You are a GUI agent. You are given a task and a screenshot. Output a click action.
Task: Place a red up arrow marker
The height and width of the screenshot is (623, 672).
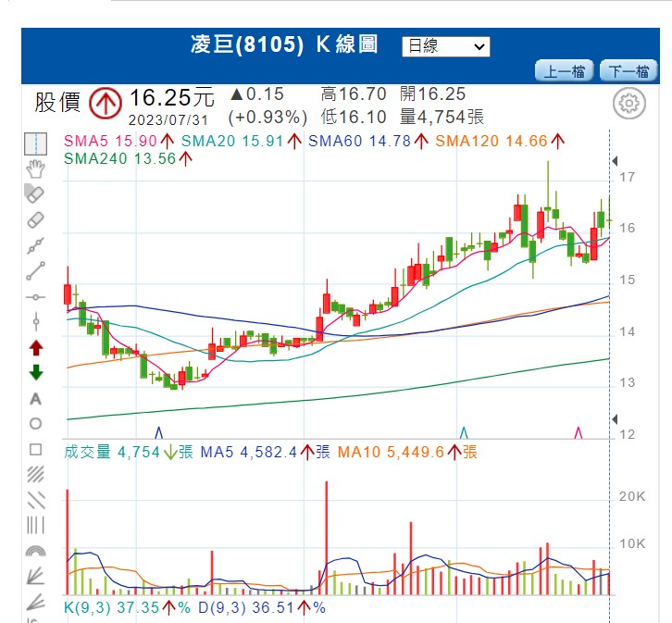[35, 348]
